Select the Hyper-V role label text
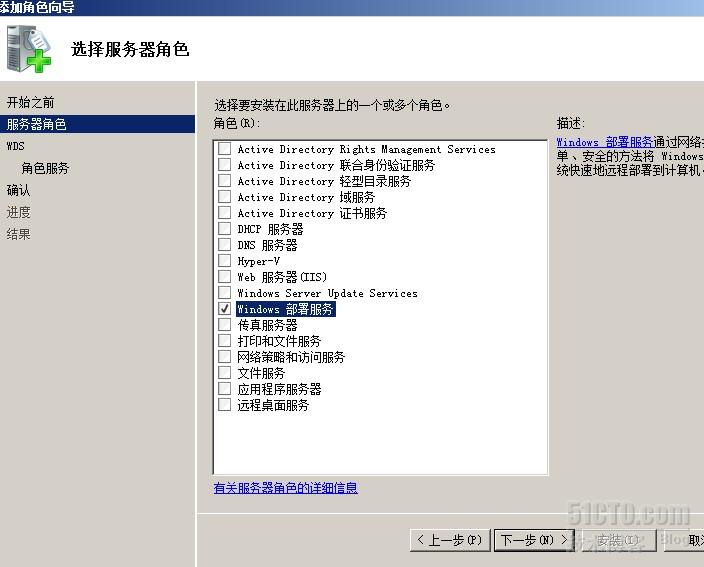The width and height of the screenshot is (704, 567). point(259,261)
